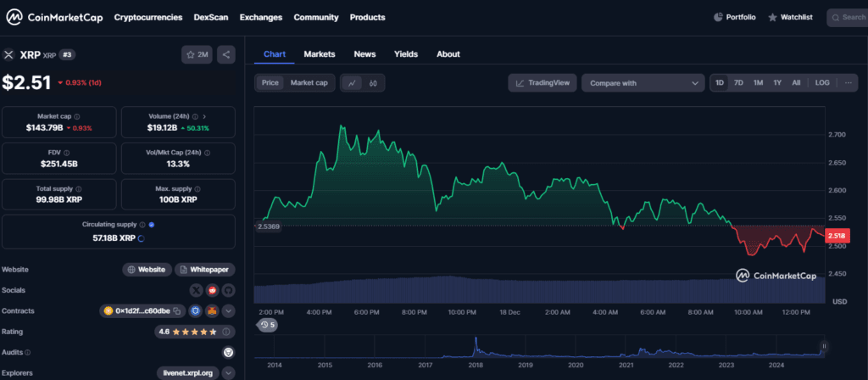Click the CoinMarketCap logo
The width and height of the screenshot is (868, 380).
click(54, 17)
